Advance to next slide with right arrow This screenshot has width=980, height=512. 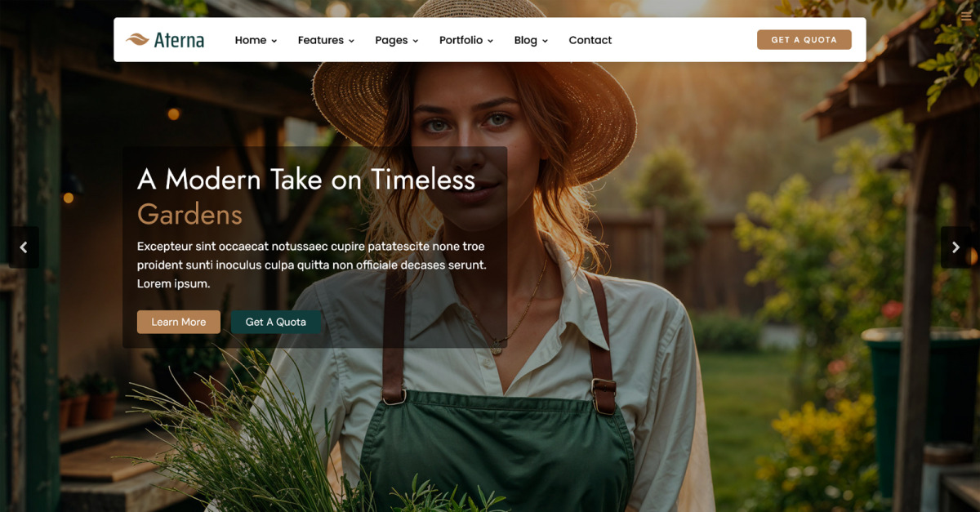click(x=955, y=247)
